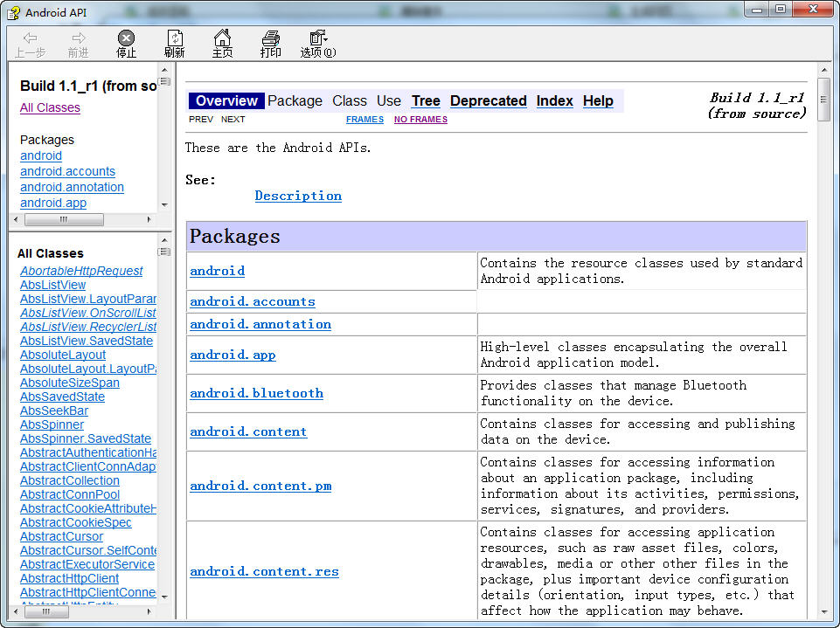
Task: Open android.annotation in left package list
Action: click(72, 188)
